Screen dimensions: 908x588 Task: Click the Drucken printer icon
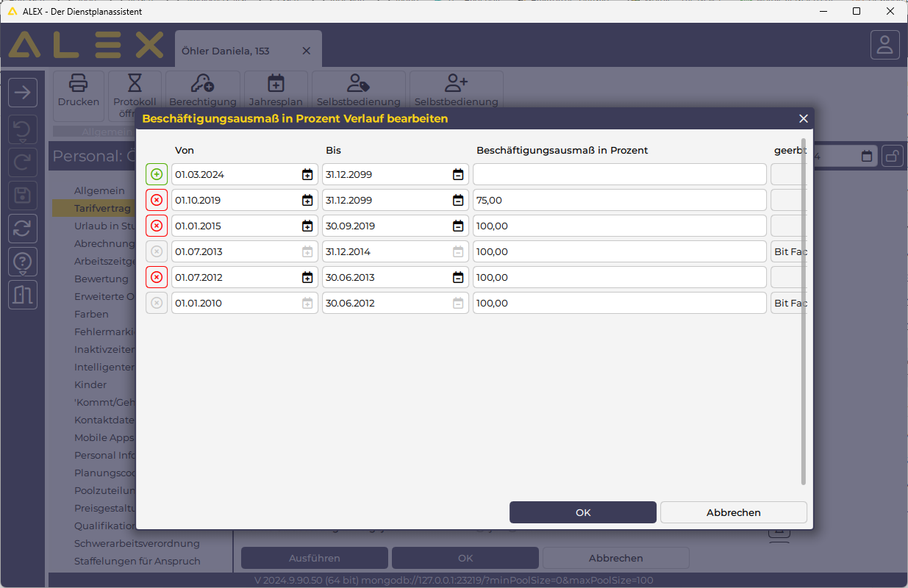79,83
